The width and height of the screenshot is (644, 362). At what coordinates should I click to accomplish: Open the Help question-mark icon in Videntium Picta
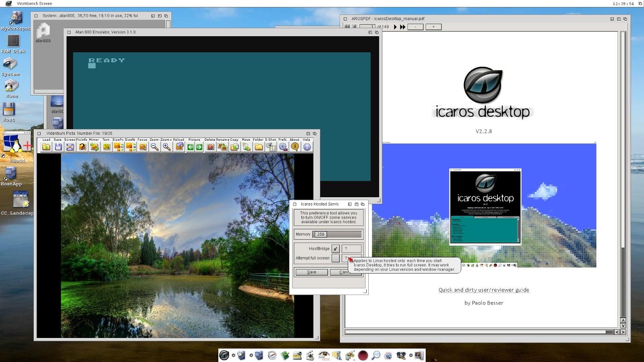coord(307,147)
